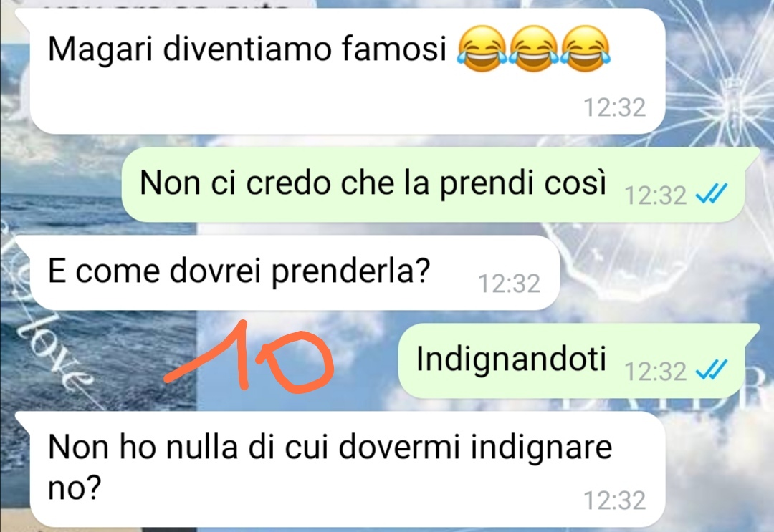Click the blue read checkmarks on "Non ci credo" message

click(x=712, y=194)
